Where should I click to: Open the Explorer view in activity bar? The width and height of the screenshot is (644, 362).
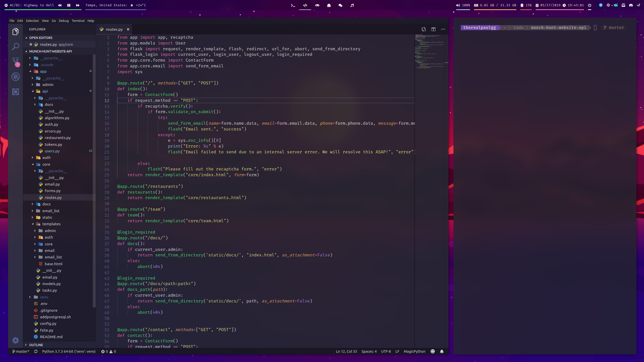pyautogui.click(x=16, y=32)
